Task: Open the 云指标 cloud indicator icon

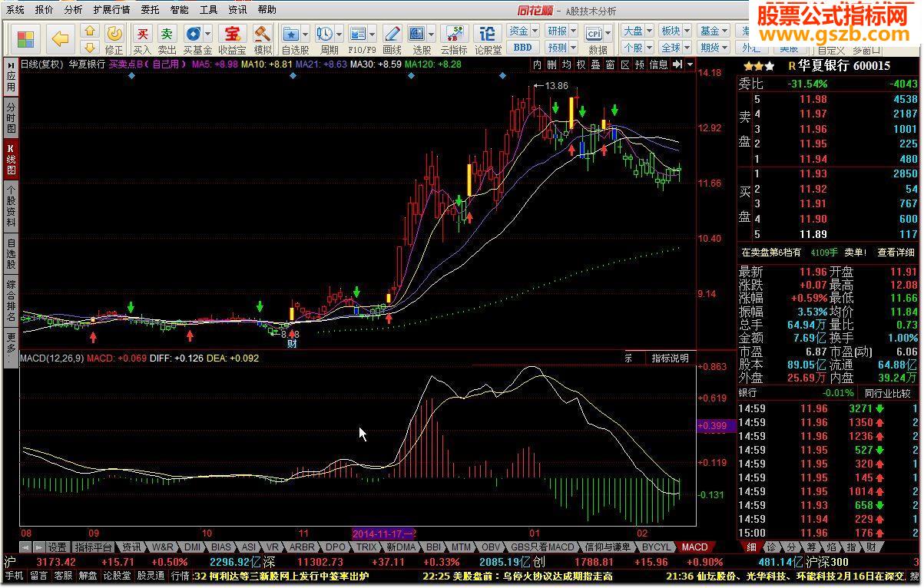Action: [x=453, y=33]
